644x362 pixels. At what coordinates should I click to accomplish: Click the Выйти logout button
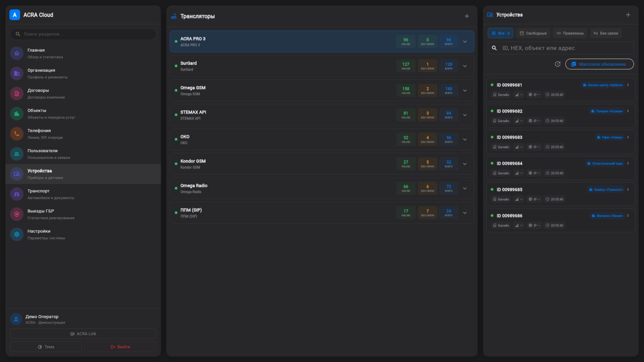(x=120, y=347)
